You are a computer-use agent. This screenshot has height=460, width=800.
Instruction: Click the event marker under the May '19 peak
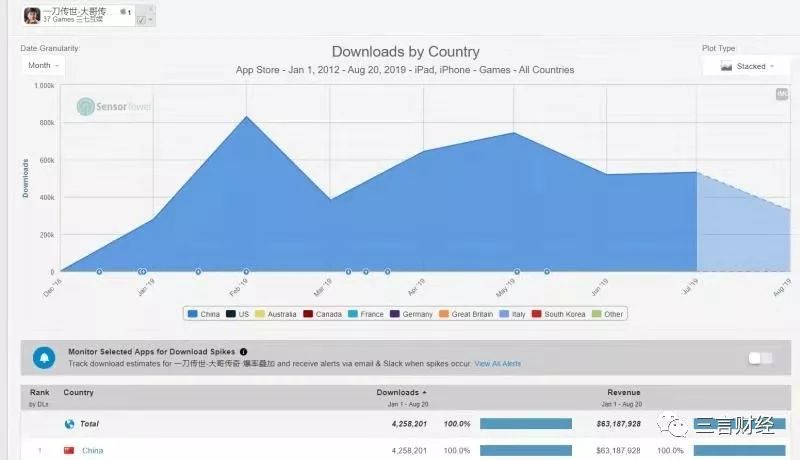pos(517,272)
